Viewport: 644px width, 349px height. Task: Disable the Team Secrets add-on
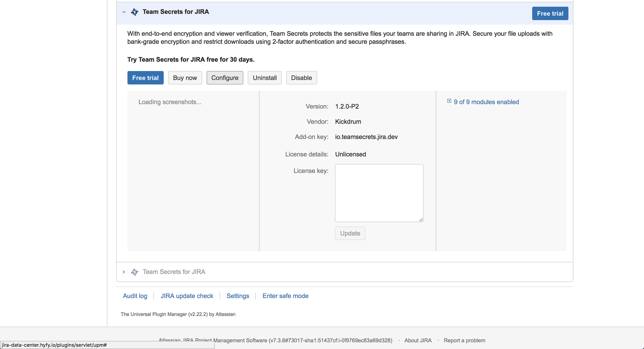301,78
